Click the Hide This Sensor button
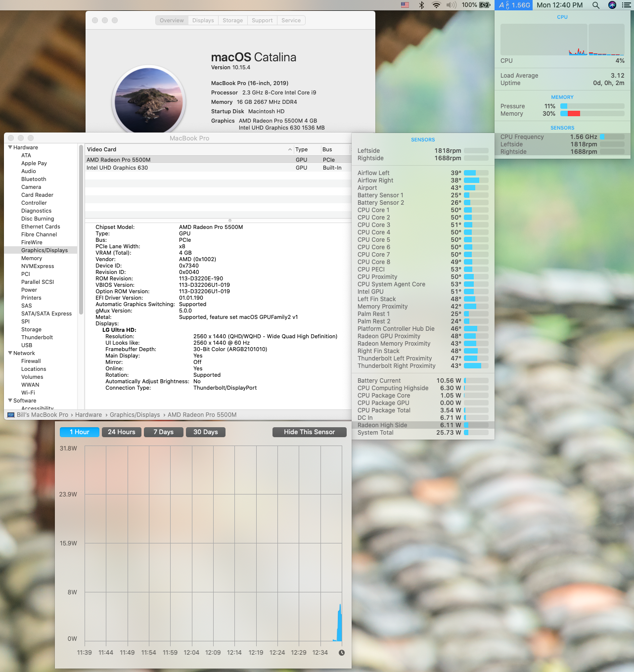This screenshot has width=634, height=672. [x=310, y=432]
